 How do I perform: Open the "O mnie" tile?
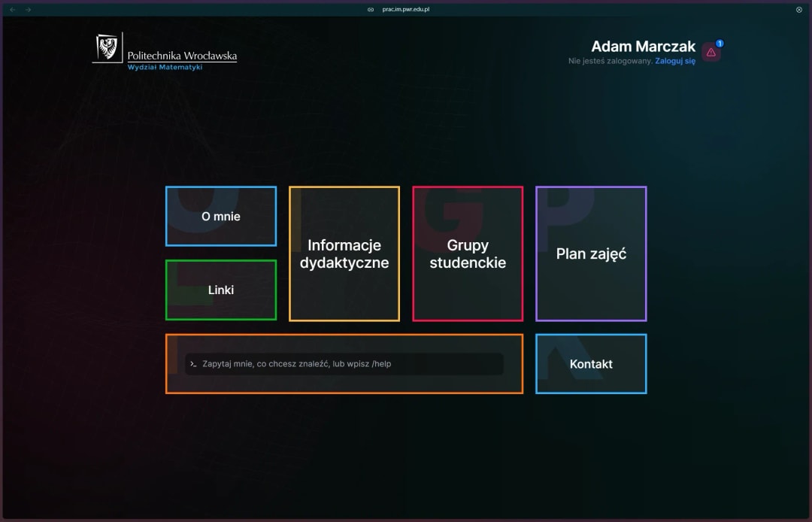[x=221, y=217]
